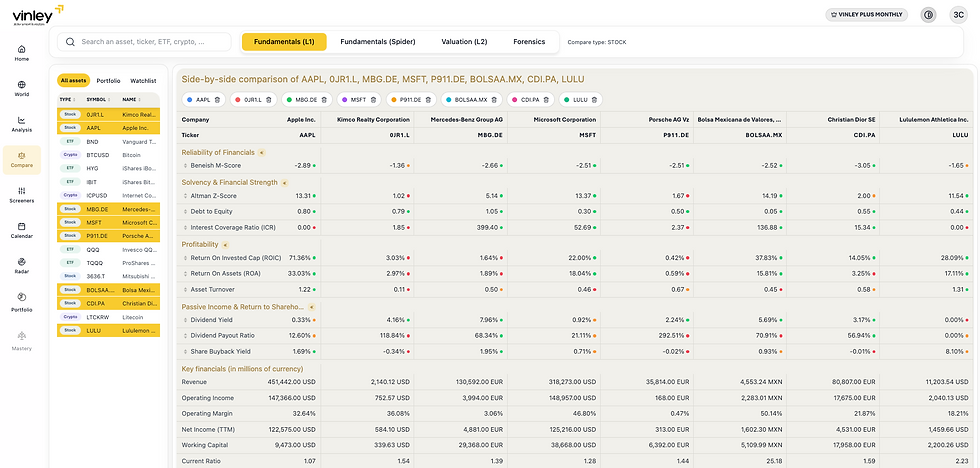The image size is (980, 468).
Task: Open the World section in sidebar
Action: click(22, 88)
